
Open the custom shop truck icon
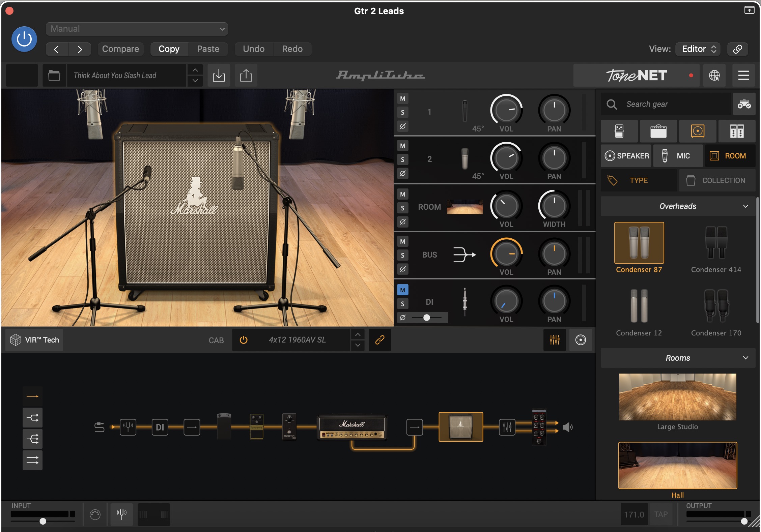(x=744, y=104)
